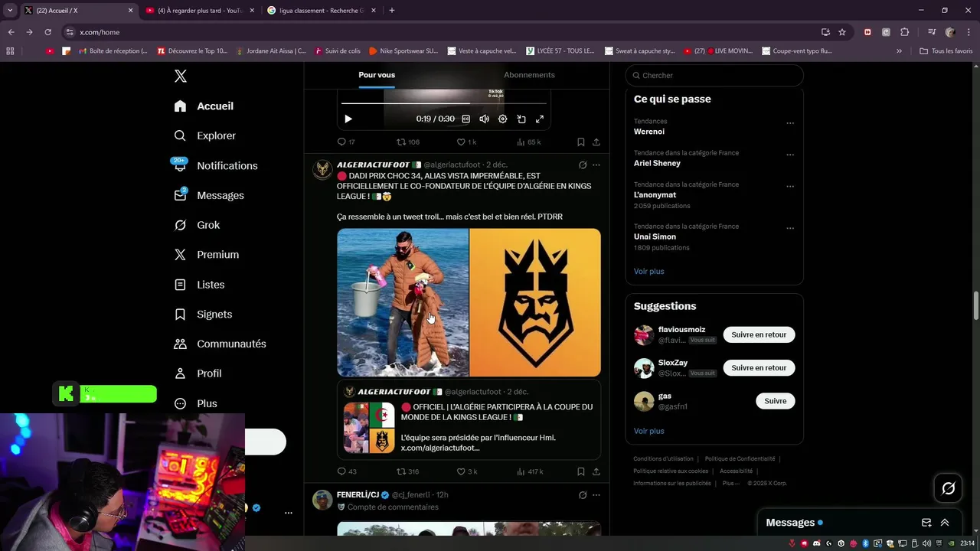Follow back SloxZay
The height and width of the screenshot is (551, 980).
tap(759, 367)
